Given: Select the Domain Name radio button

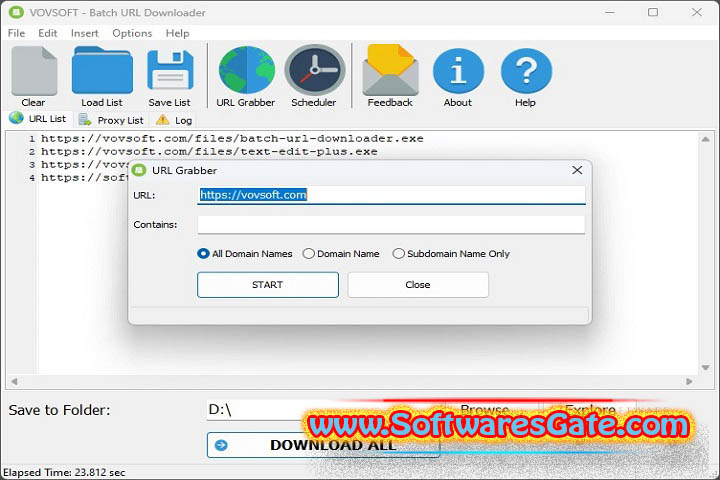Looking at the screenshot, I should pos(309,254).
